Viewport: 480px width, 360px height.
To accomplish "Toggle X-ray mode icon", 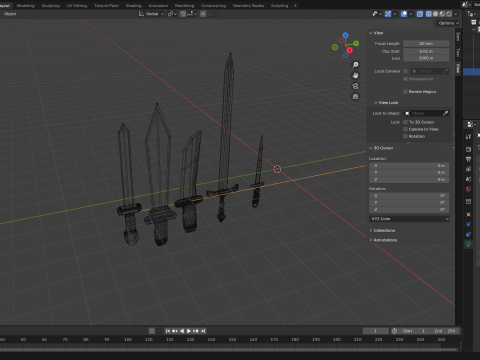I will [x=420, y=14].
